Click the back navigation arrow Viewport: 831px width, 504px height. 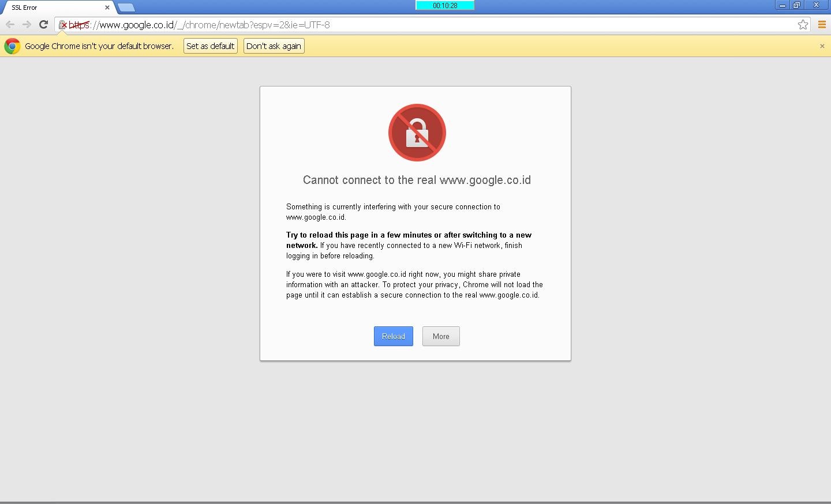tap(10, 25)
